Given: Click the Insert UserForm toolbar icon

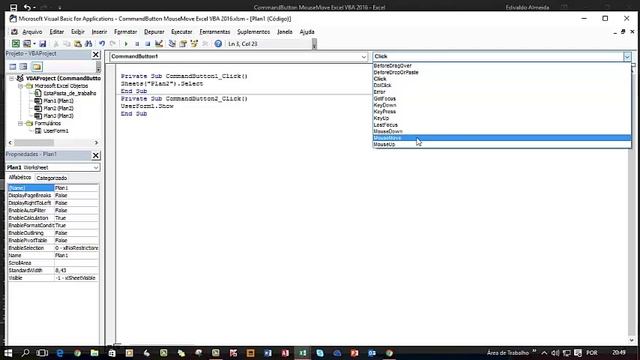Looking at the screenshot, I should click(27, 44).
